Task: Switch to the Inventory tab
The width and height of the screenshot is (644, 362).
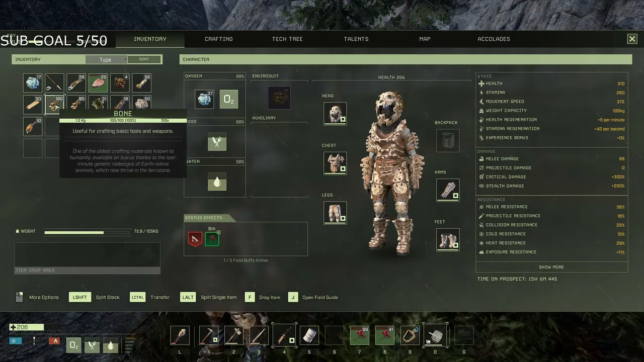Action: [150, 39]
